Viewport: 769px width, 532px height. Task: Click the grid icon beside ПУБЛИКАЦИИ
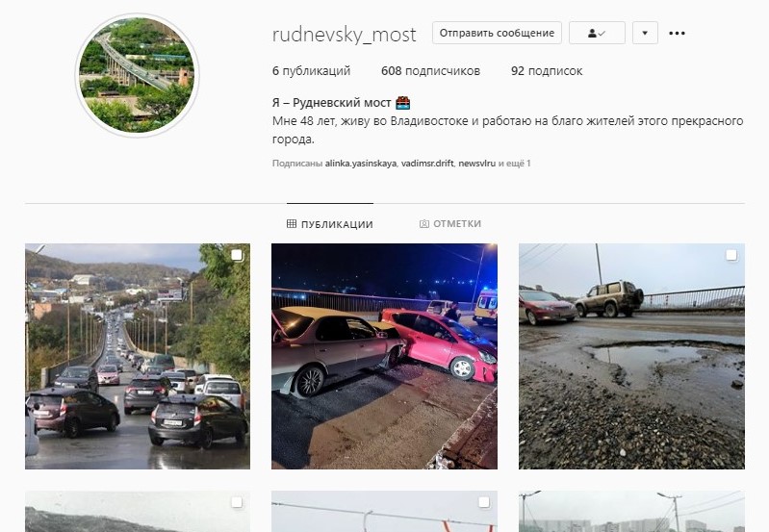point(292,224)
